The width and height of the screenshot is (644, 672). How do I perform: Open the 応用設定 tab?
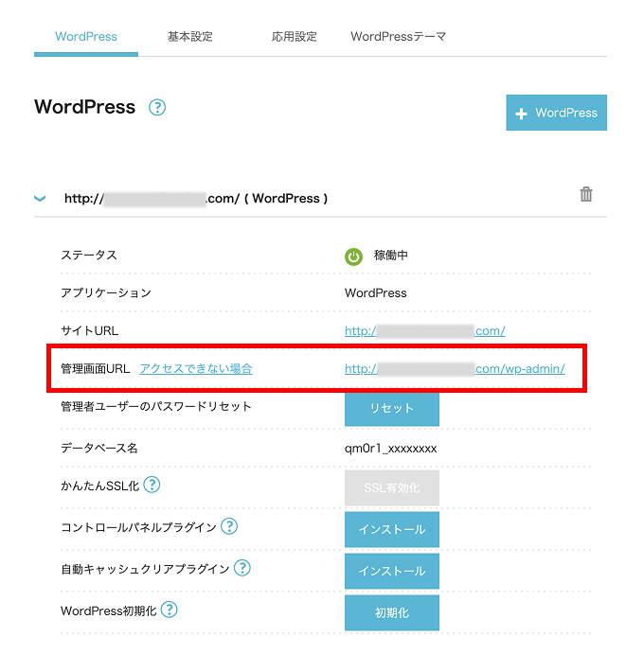click(x=295, y=37)
